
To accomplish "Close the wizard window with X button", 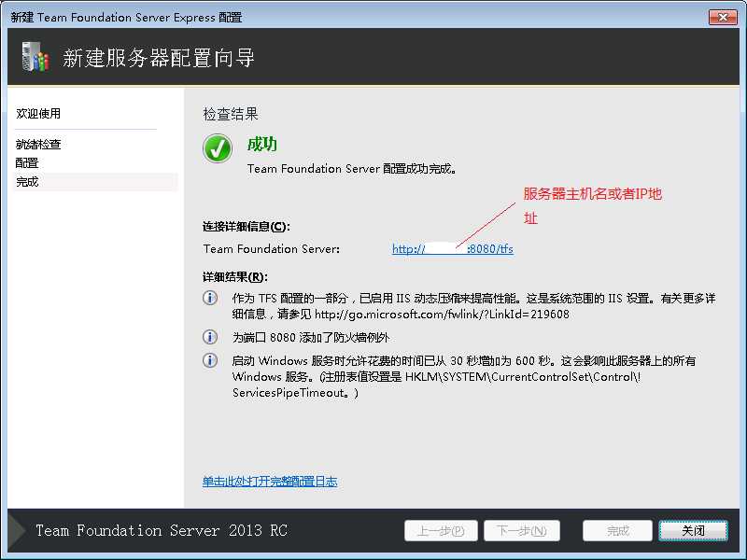I will tap(723, 17).
